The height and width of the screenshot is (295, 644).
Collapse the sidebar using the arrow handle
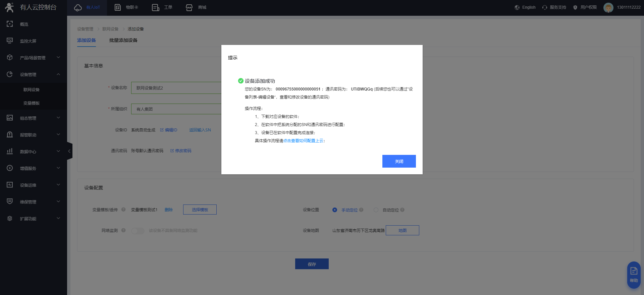coord(69,151)
